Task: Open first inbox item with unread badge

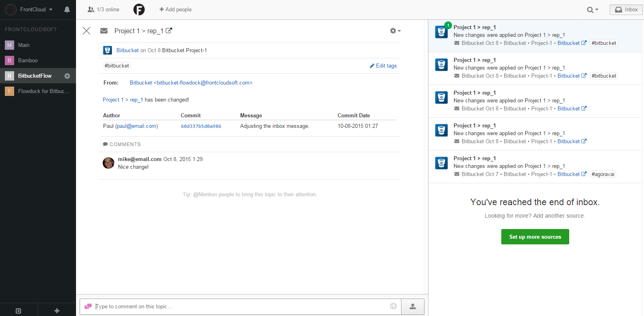Action: tap(535, 36)
